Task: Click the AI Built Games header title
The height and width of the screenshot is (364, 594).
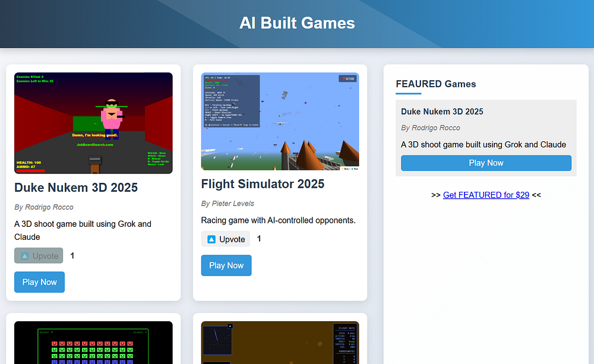Action: pos(297,23)
